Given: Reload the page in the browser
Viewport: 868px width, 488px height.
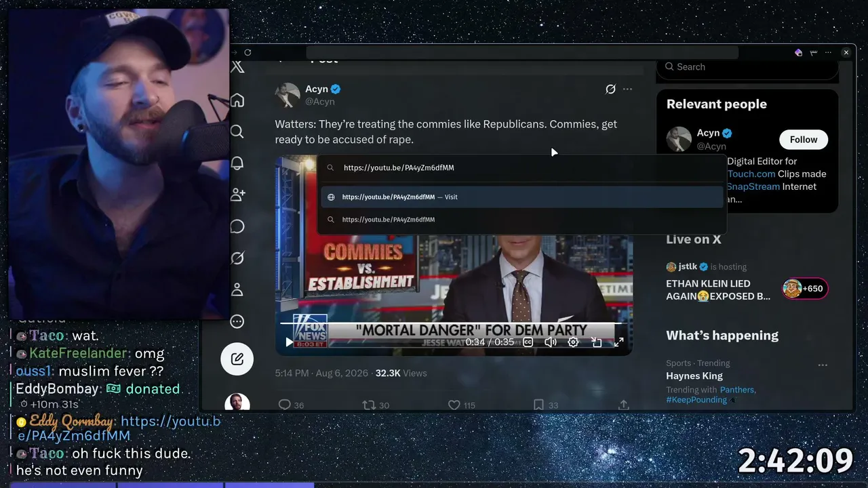Looking at the screenshot, I should pyautogui.click(x=248, y=53).
